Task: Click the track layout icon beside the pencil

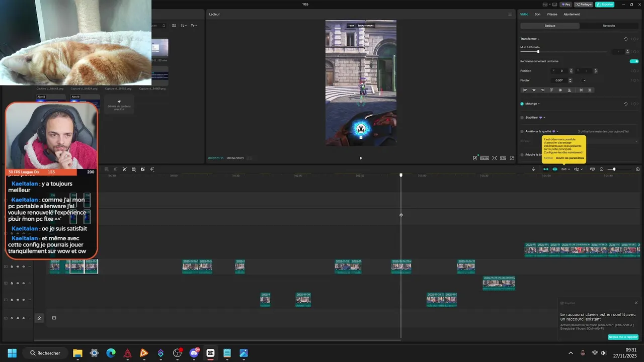Action: 54,318
